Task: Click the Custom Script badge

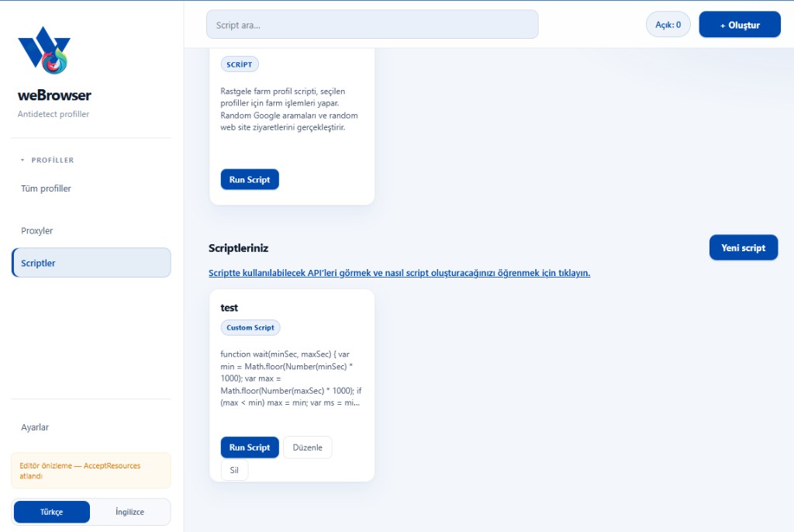Action: click(x=250, y=328)
